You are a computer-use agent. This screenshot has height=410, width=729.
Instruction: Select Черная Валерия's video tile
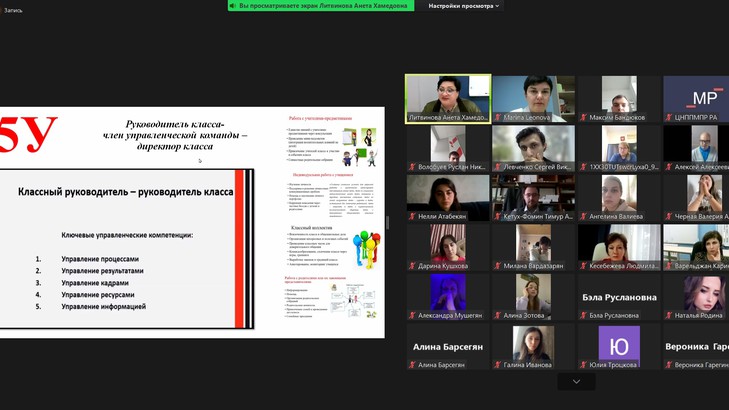tap(696, 198)
